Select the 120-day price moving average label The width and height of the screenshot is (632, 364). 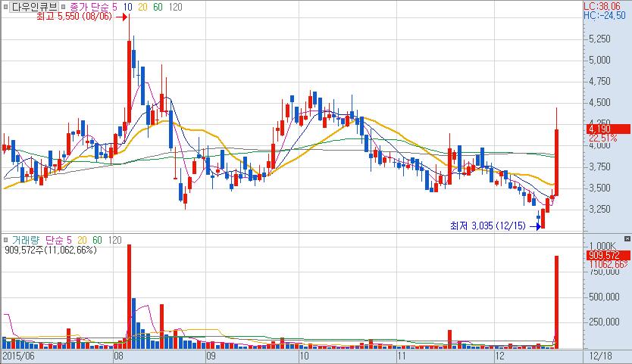click(175, 6)
